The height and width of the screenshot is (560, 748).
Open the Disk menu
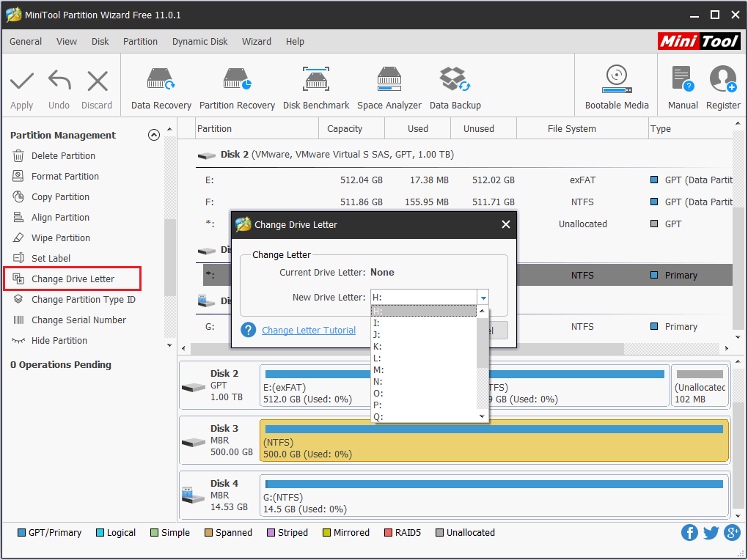coord(100,42)
